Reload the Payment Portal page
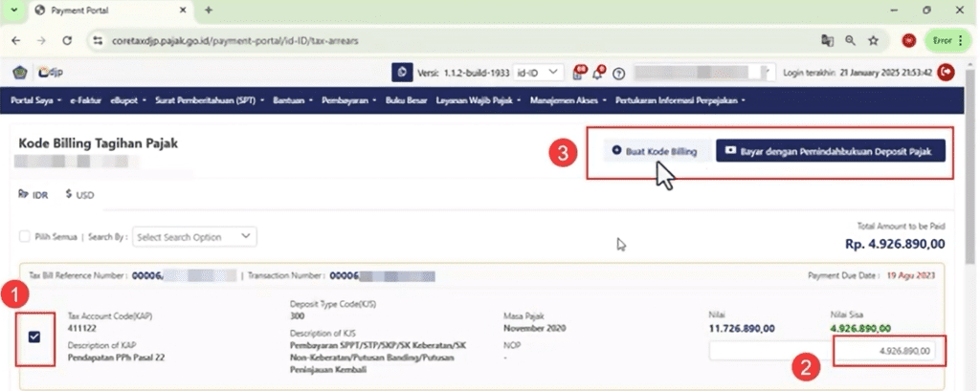Image resolution: width=980 pixels, height=391 pixels. [x=67, y=41]
